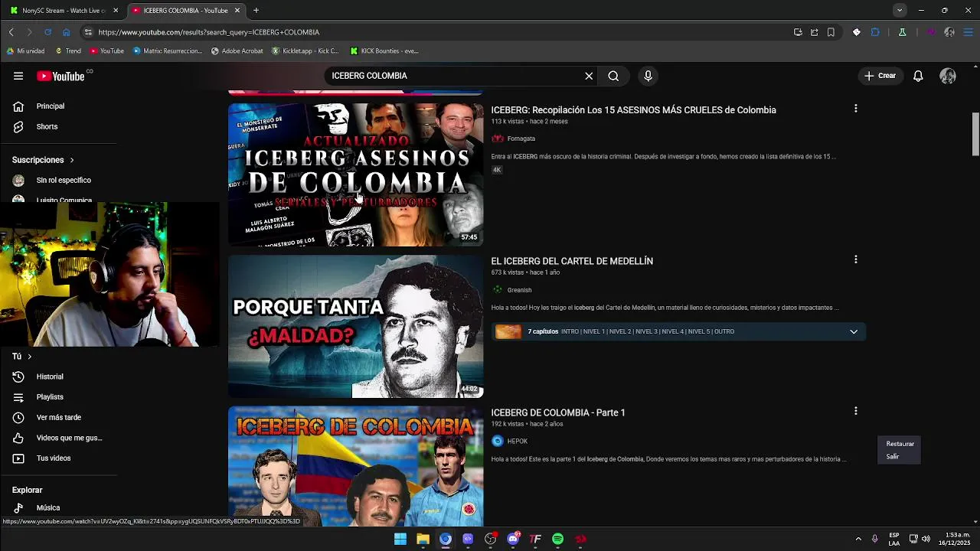
Task: Open the HEPOK channel avatar
Action: point(498,441)
